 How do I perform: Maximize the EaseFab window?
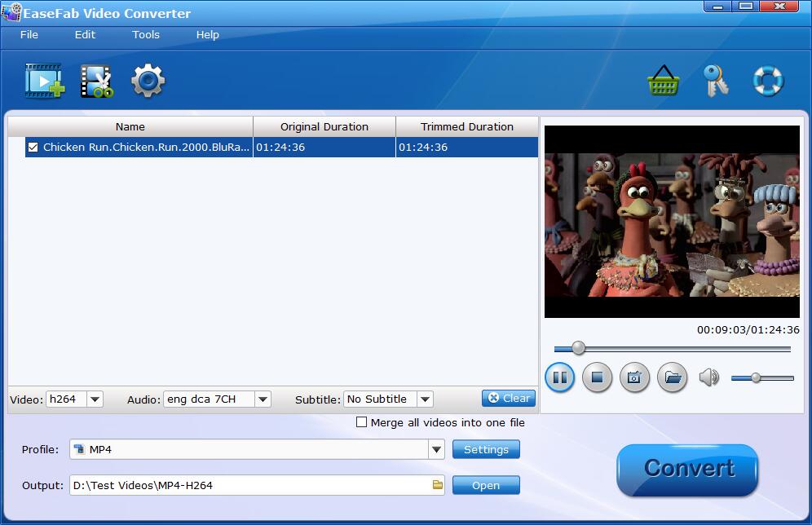pos(746,7)
